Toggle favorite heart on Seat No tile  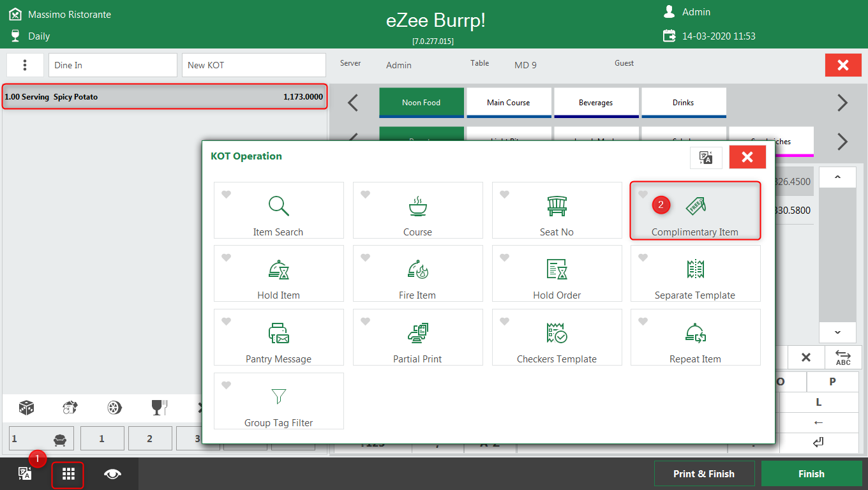(504, 195)
